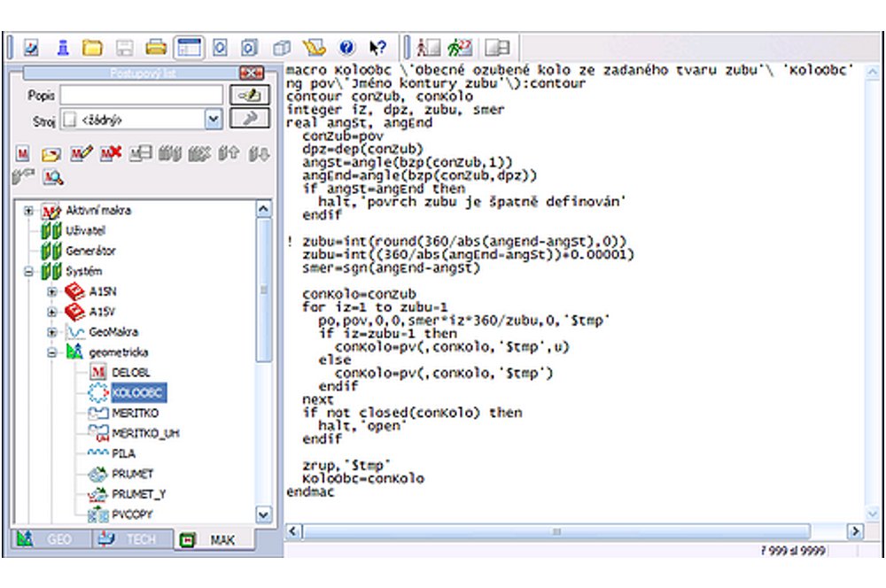This screenshot has width=886, height=588.
Task: Click the move down arrow macro icon
Action: (259, 153)
